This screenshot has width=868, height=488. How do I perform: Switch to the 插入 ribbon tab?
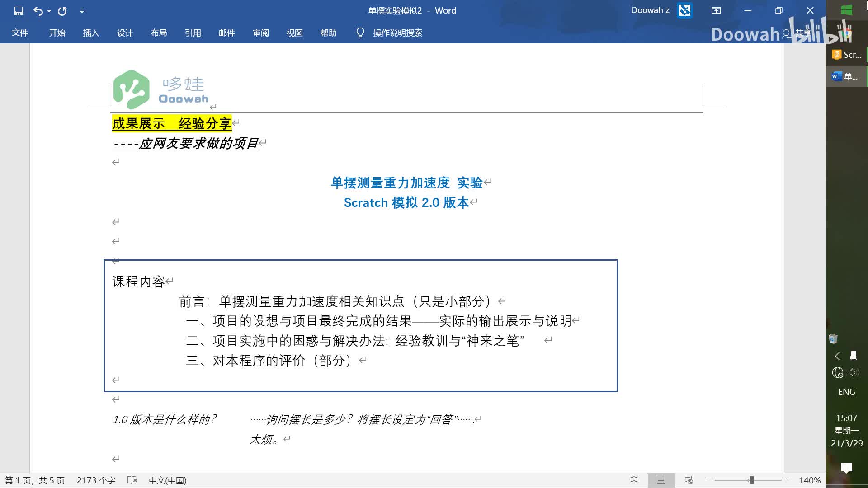point(91,33)
